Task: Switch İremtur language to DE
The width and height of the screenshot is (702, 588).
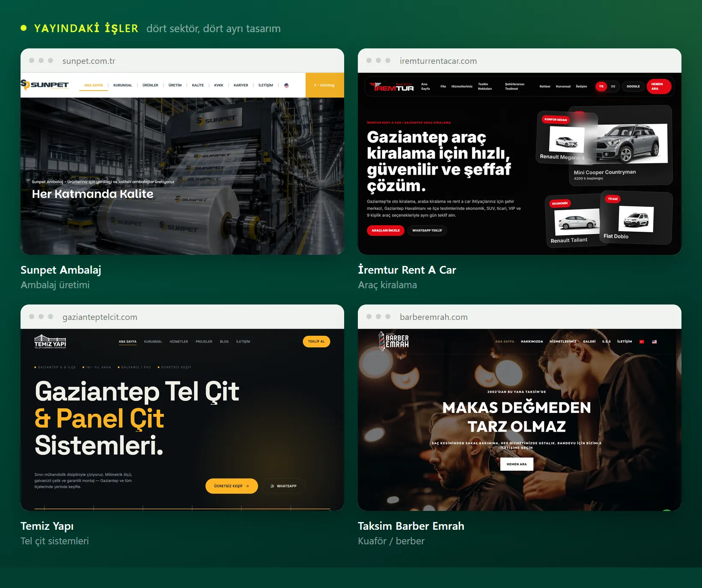Action: (x=613, y=87)
